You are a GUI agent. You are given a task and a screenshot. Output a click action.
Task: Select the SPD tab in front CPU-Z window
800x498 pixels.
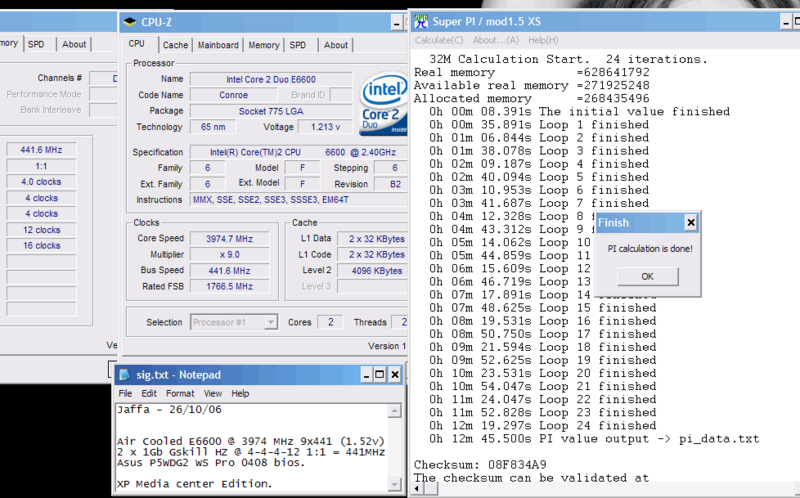tap(298, 45)
